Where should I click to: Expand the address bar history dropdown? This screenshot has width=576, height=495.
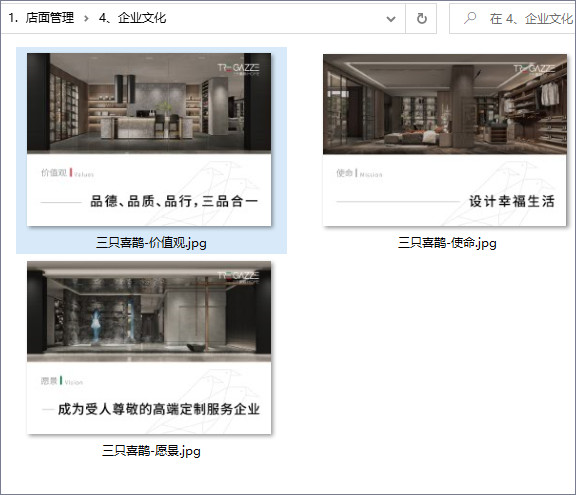point(391,19)
